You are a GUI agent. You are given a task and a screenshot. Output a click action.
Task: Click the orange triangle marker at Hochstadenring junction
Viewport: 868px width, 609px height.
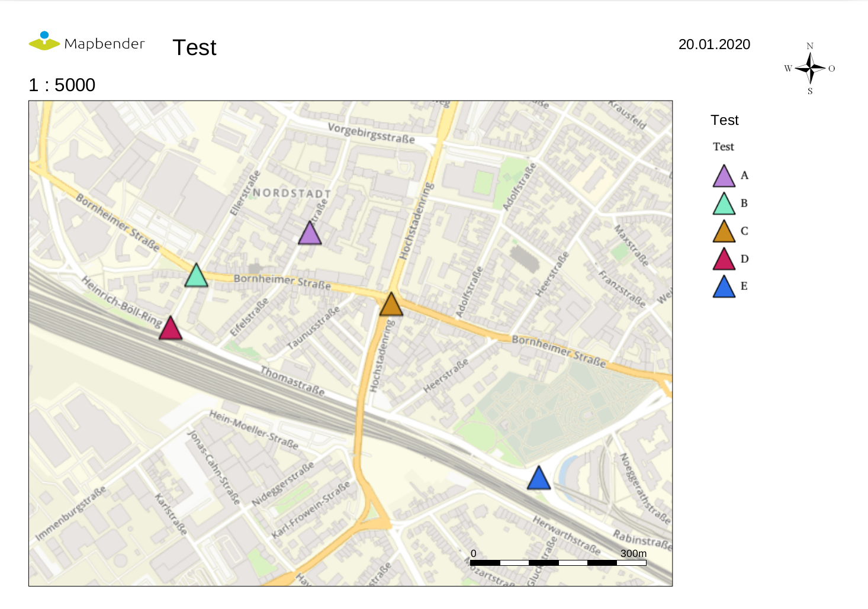tap(391, 305)
